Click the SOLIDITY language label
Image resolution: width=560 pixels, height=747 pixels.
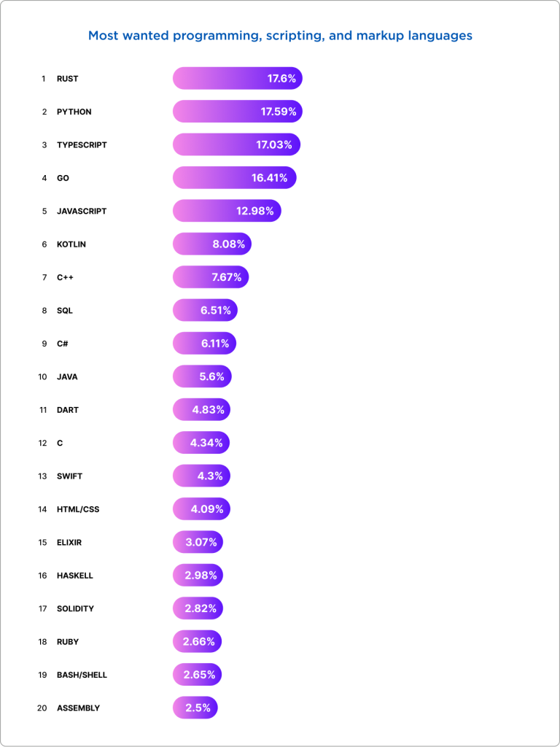(75, 608)
